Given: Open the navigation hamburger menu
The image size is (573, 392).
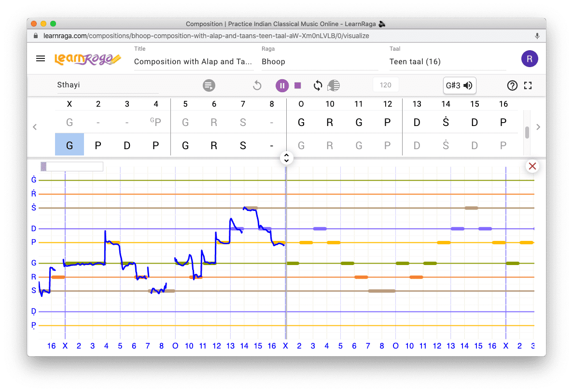Looking at the screenshot, I should (41, 58).
